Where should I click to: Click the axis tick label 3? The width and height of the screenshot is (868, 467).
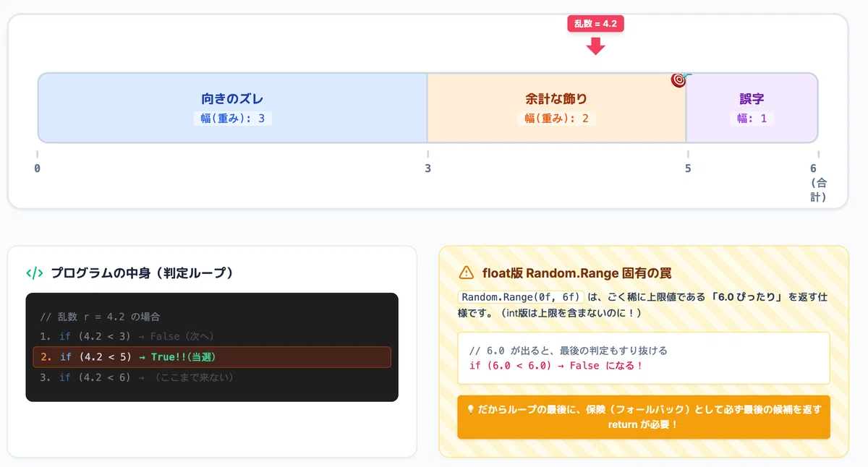point(427,168)
